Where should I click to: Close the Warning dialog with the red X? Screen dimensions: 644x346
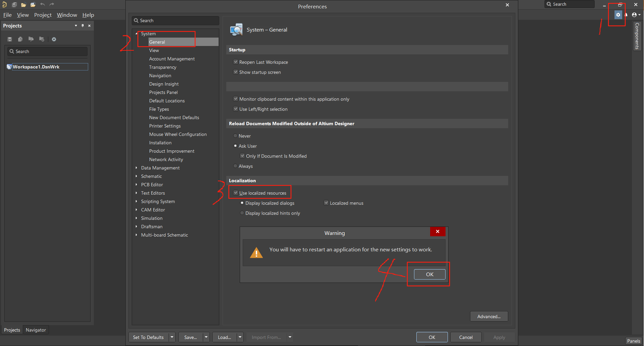pyautogui.click(x=437, y=232)
